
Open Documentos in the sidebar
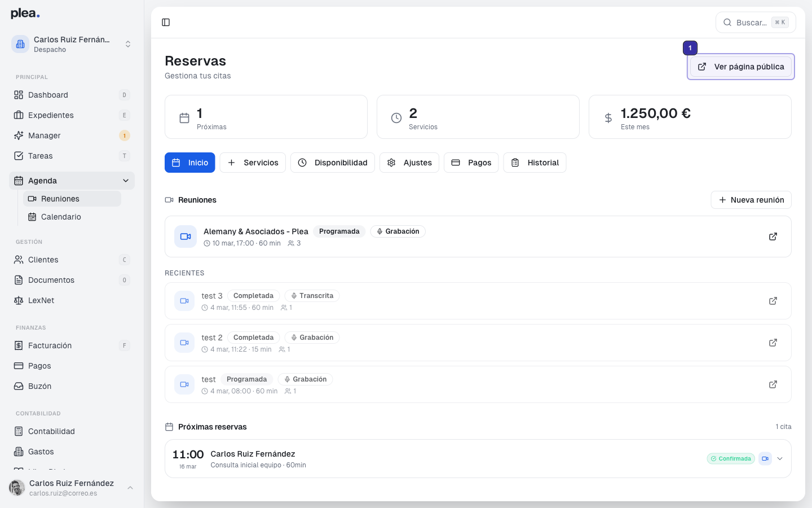click(x=72, y=280)
